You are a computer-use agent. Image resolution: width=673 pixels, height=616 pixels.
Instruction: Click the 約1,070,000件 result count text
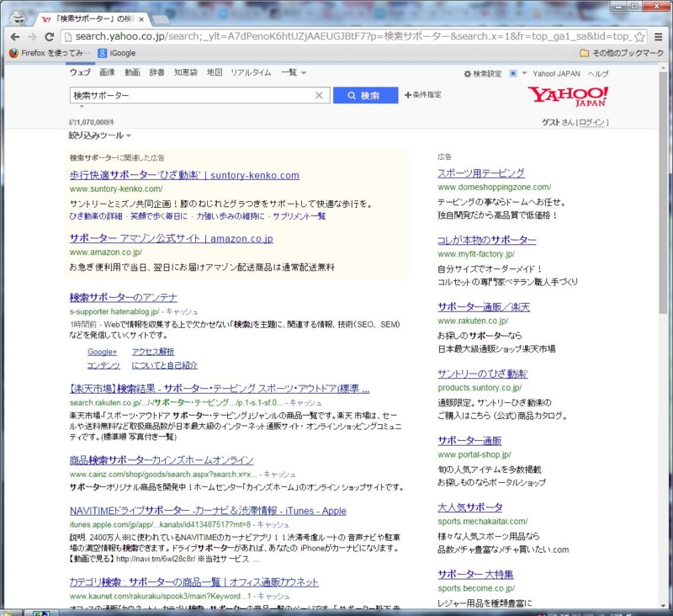[92, 122]
